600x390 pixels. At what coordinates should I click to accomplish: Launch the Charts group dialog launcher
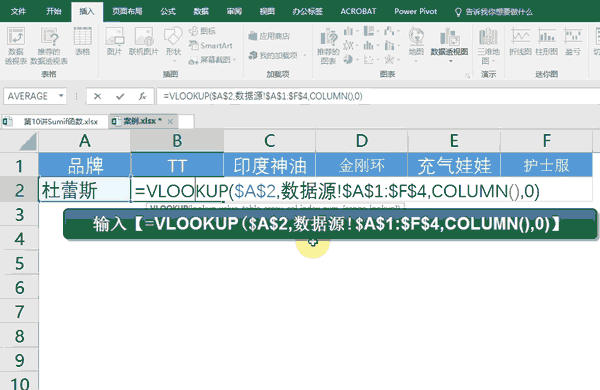click(x=468, y=75)
